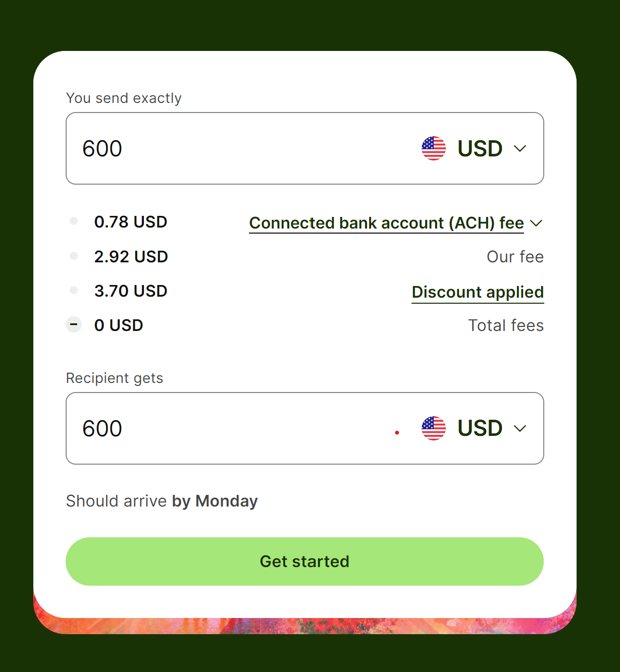Screen dimensions: 620x672
Task: Click the bullet dot beside 0.78 USD
Action: pos(74,221)
